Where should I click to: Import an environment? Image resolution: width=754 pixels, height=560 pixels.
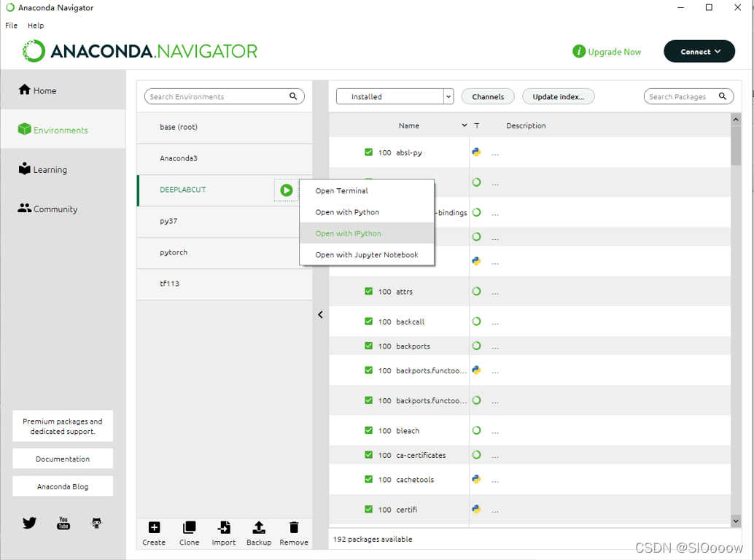point(224,534)
